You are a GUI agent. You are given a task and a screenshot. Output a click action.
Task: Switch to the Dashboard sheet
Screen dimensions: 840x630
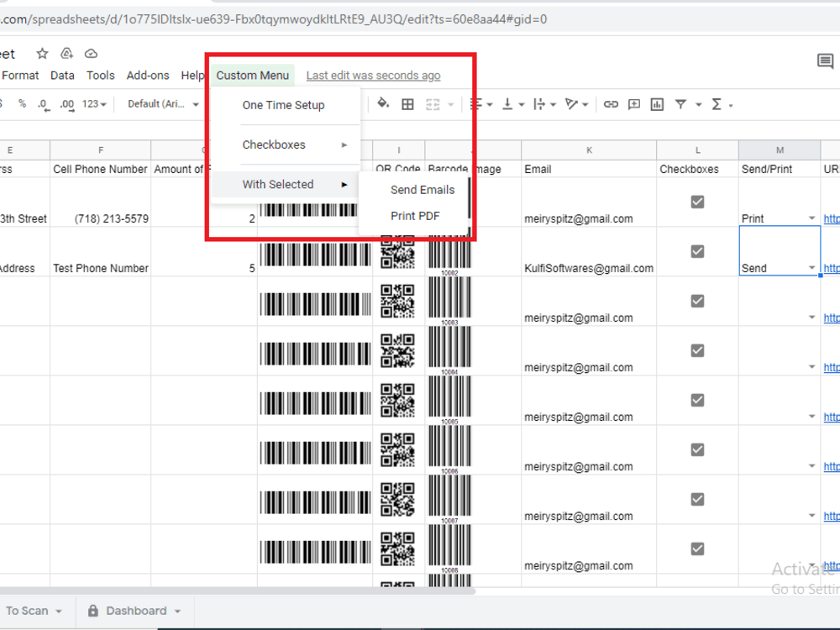136,611
